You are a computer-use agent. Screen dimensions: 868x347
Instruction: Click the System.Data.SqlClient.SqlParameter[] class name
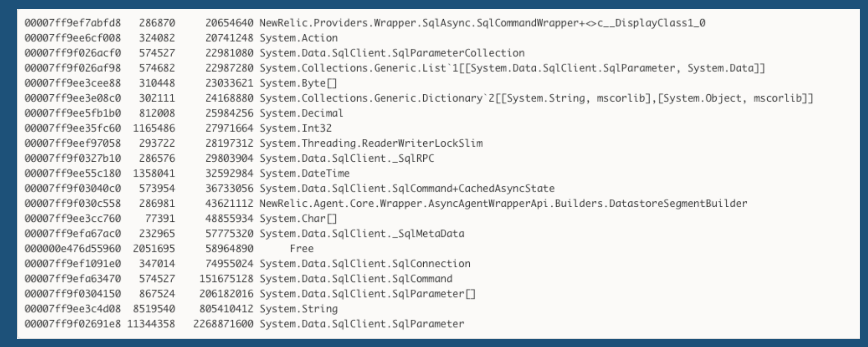coord(367,294)
